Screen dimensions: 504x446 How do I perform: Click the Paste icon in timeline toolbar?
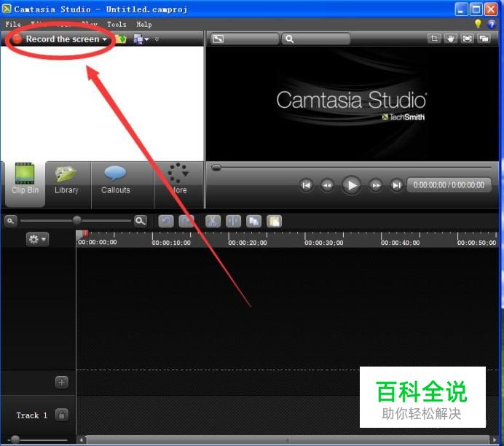point(274,221)
